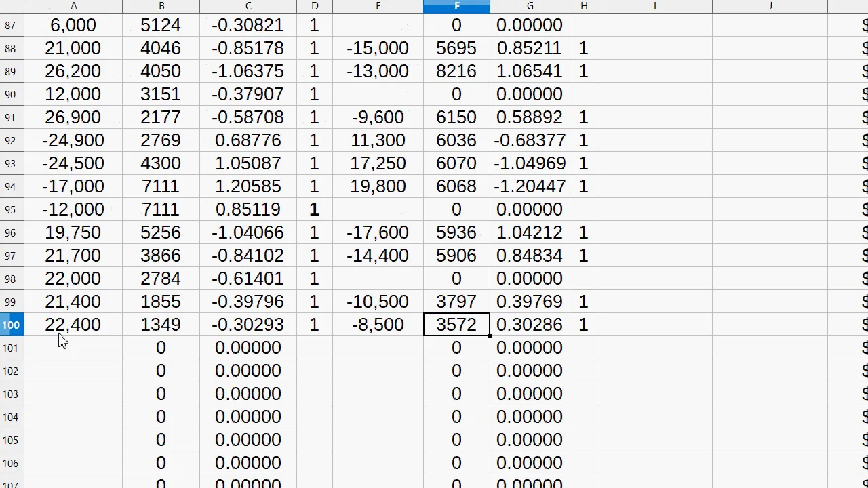Click cell containing -24,500
The width and height of the screenshot is (868, 488).
coord(73,163)
